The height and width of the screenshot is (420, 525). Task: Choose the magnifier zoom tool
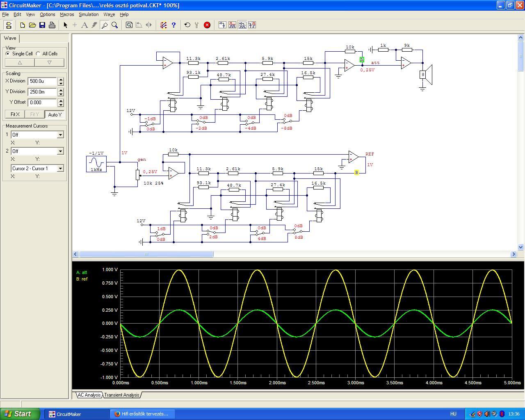115,25
